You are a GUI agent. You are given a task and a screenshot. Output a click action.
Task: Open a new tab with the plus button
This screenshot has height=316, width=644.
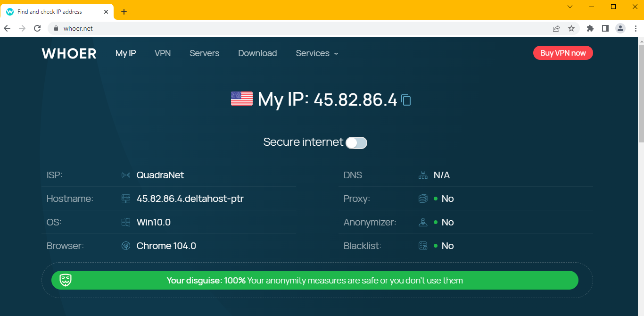(124, 12)
